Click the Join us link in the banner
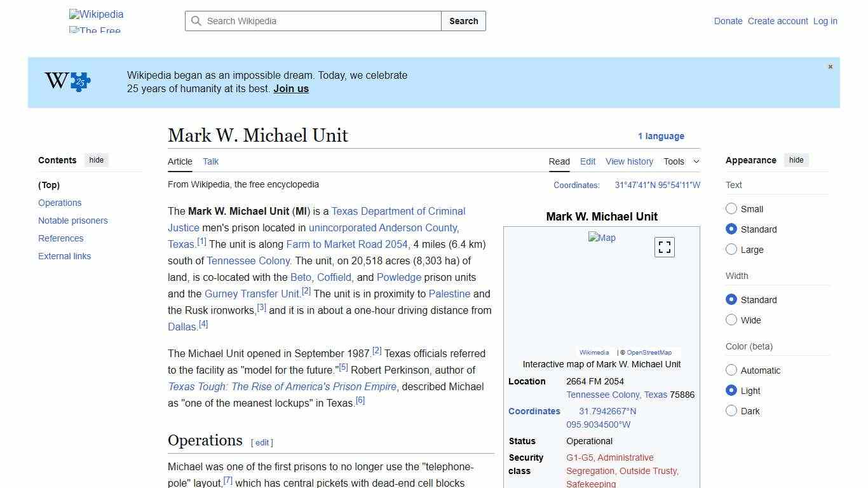This screenshot has width=868, height=488. (290, 88)
